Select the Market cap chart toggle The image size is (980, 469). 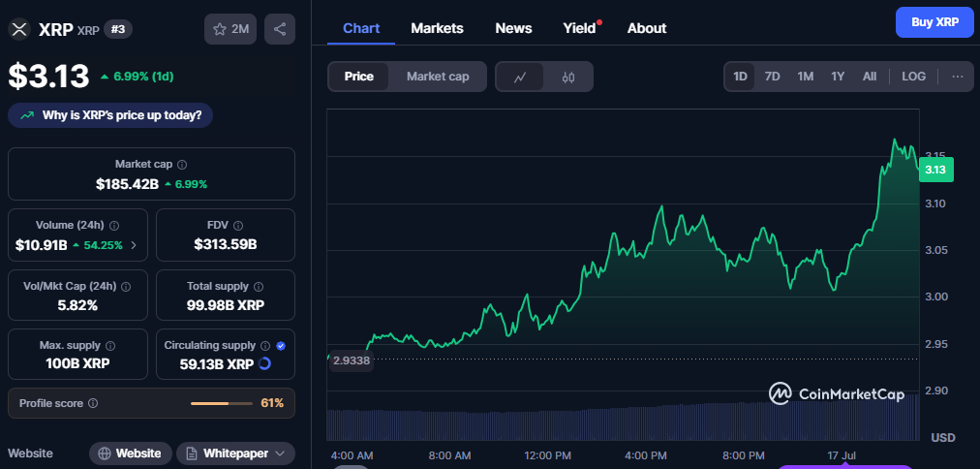pyautogui.click(x=438, y=77)
